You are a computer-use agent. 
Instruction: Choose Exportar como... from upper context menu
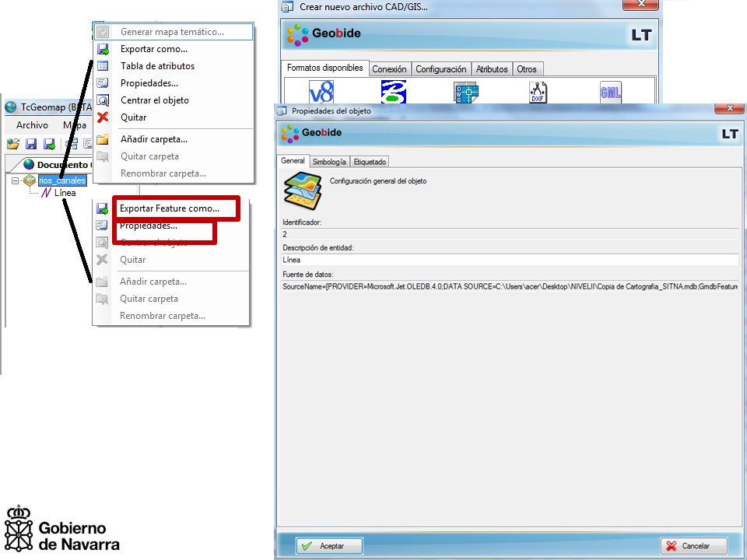click(154, 49)
